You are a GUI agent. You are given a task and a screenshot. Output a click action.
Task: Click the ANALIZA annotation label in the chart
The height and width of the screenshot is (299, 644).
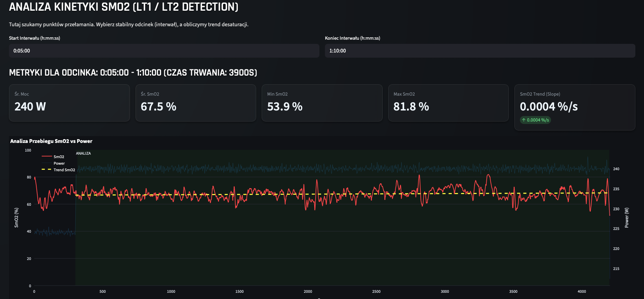coord(83,153)
